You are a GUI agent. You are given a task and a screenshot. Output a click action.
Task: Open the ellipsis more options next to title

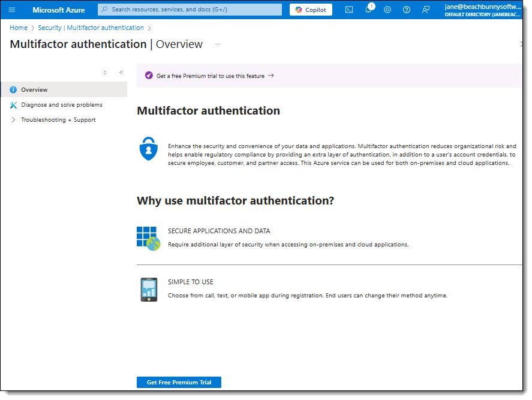point(218,44)
